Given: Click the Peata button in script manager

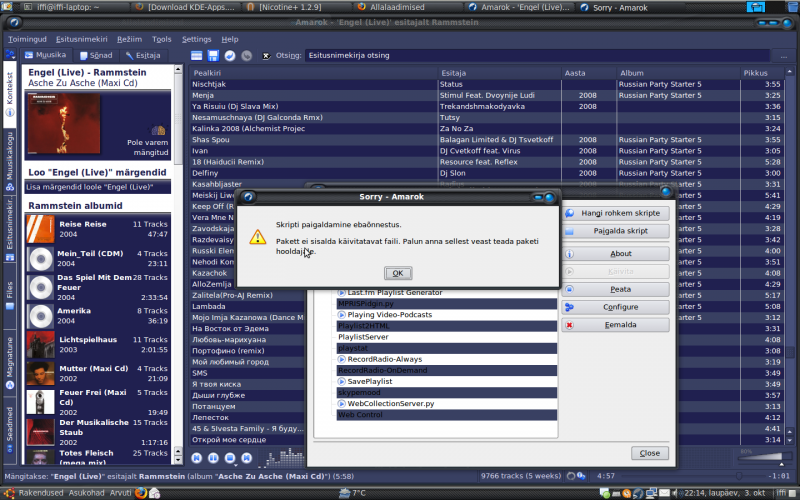Looking at the screenshot, I should [x=616, y=289].
